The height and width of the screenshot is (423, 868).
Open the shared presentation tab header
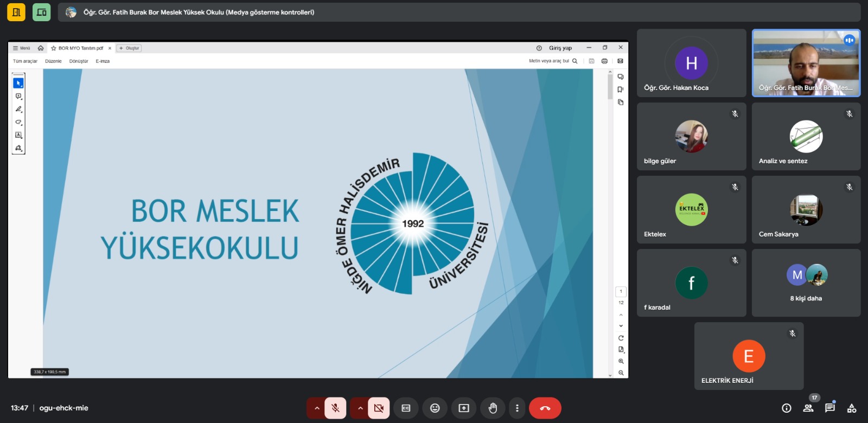coord(198,12)
